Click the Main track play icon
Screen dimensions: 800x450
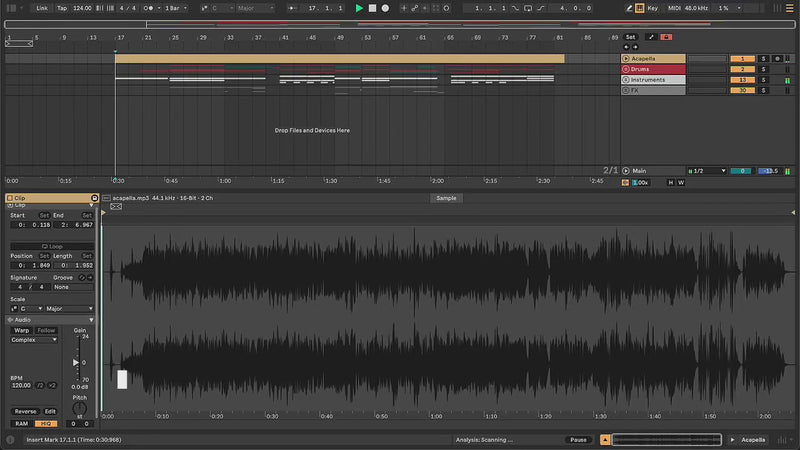(x=626, y=171)
